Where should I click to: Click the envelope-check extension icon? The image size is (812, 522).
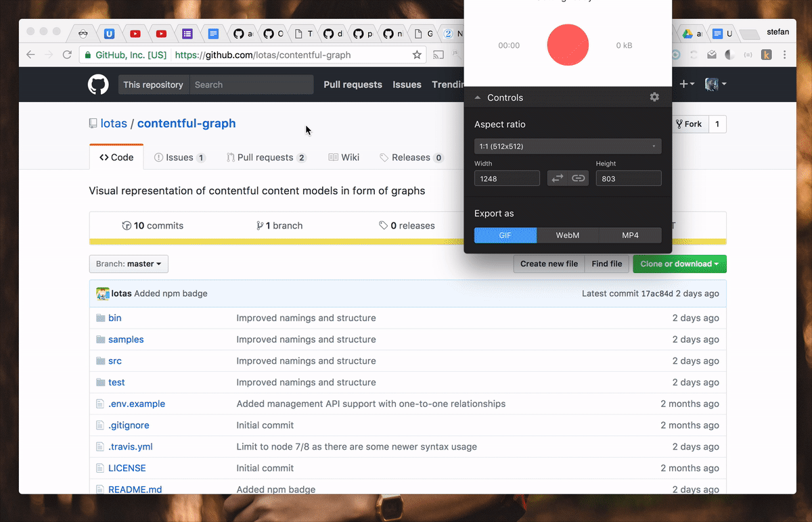coord(712,55)
